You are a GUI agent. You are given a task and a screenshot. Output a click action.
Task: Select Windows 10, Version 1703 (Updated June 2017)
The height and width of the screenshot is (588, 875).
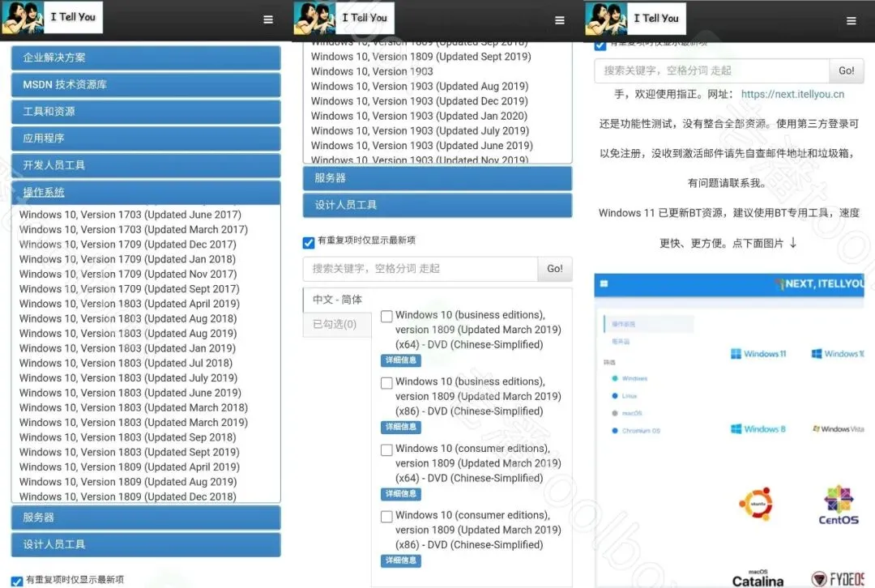[x=130, y=215]
